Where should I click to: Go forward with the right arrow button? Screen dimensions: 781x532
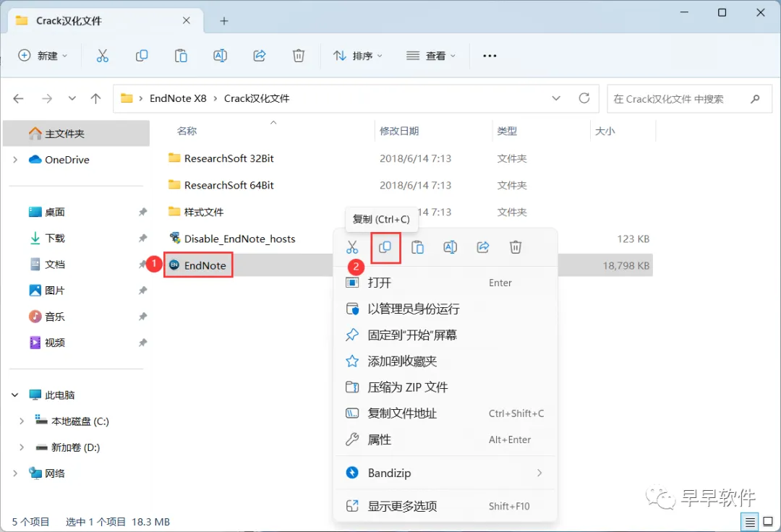pyautogui.click(x=47, y=98)
